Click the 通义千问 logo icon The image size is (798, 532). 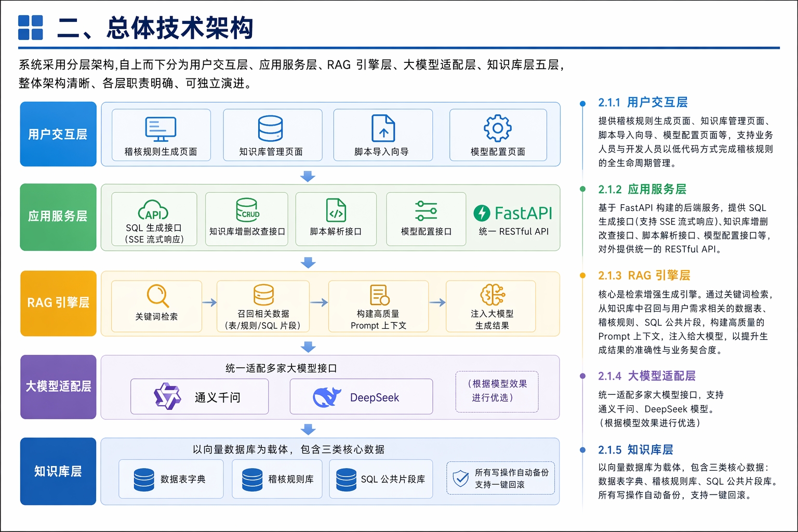167,396
